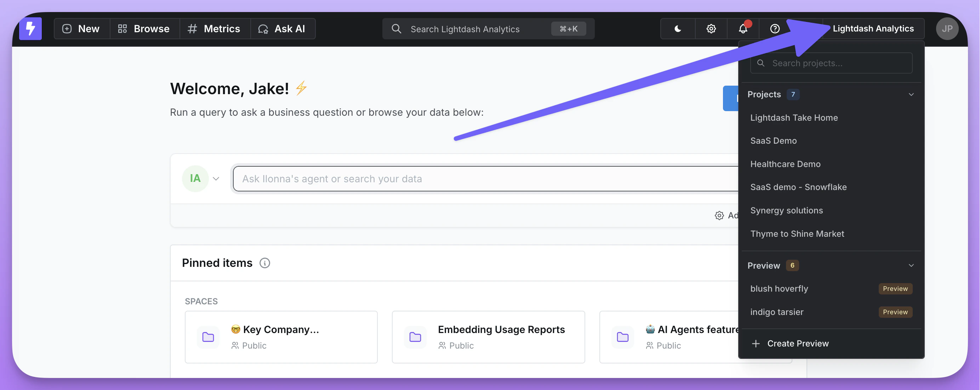Click Pinned items info icon

click(x=264, y=263)
